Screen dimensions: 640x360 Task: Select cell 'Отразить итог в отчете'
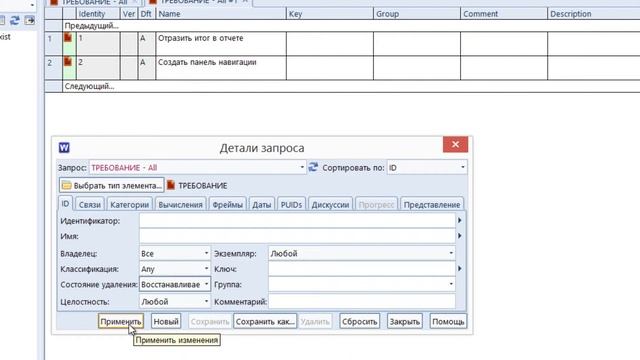point(221,44)
